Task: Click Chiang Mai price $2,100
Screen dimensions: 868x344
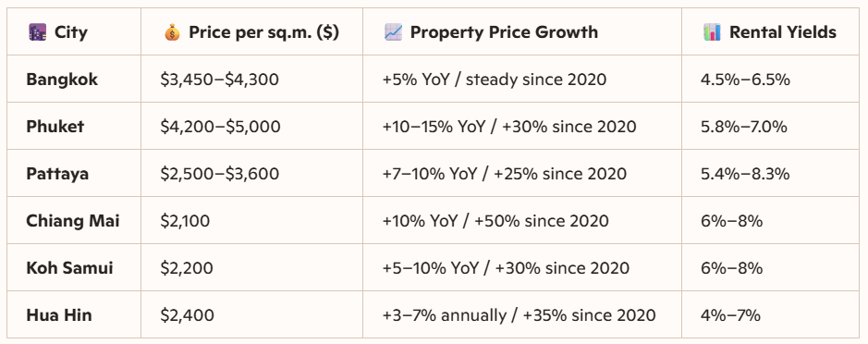Action: click(185, 221)
